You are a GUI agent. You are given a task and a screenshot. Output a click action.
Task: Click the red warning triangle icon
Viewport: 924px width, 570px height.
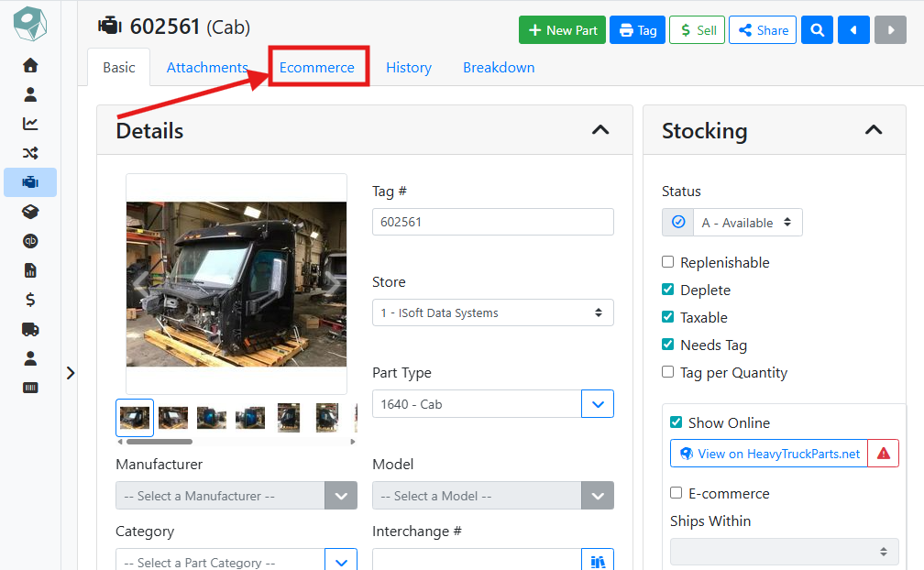(884, 454)
